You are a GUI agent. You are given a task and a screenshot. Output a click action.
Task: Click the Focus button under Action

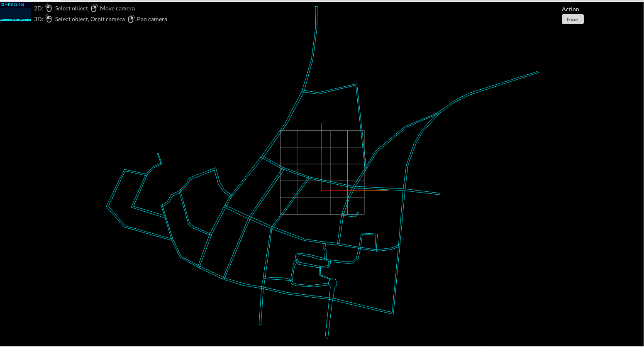click(572, 20)
